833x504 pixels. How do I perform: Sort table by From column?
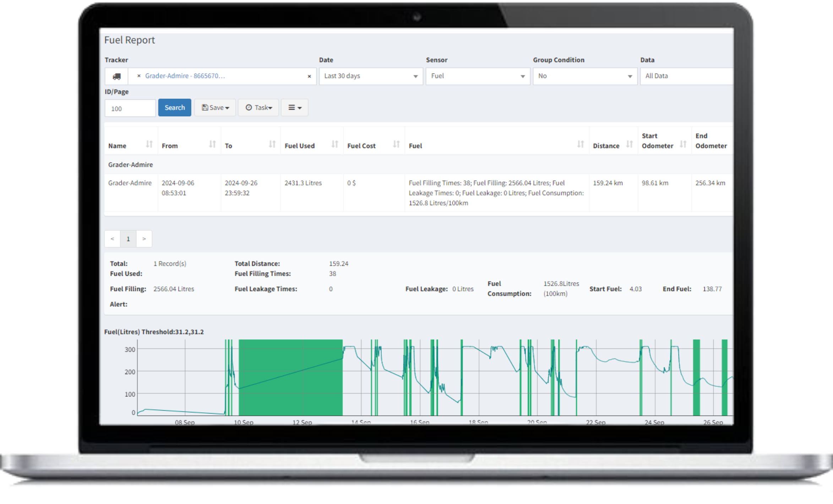(x=212, y=144)
